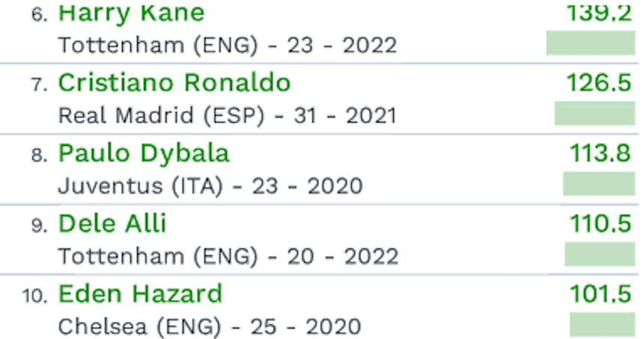Viewport: 644px width, 339px height.
Task: Select Dele Alli's 110.5 value
Action: [601, 224]
